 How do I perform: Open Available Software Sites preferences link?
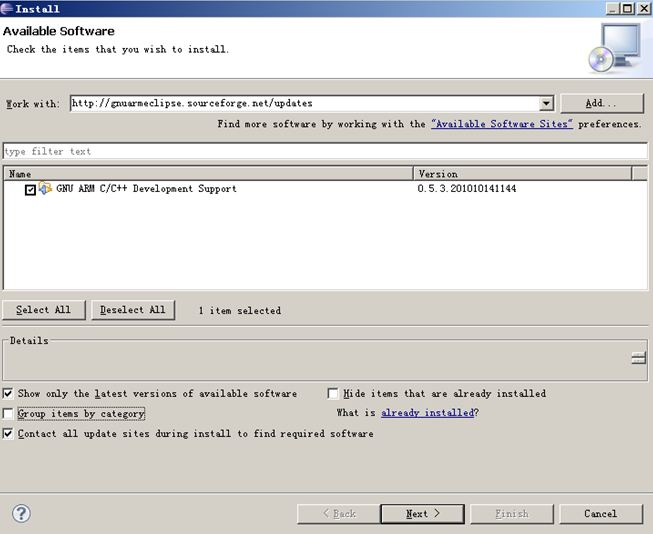coord(502,124)
